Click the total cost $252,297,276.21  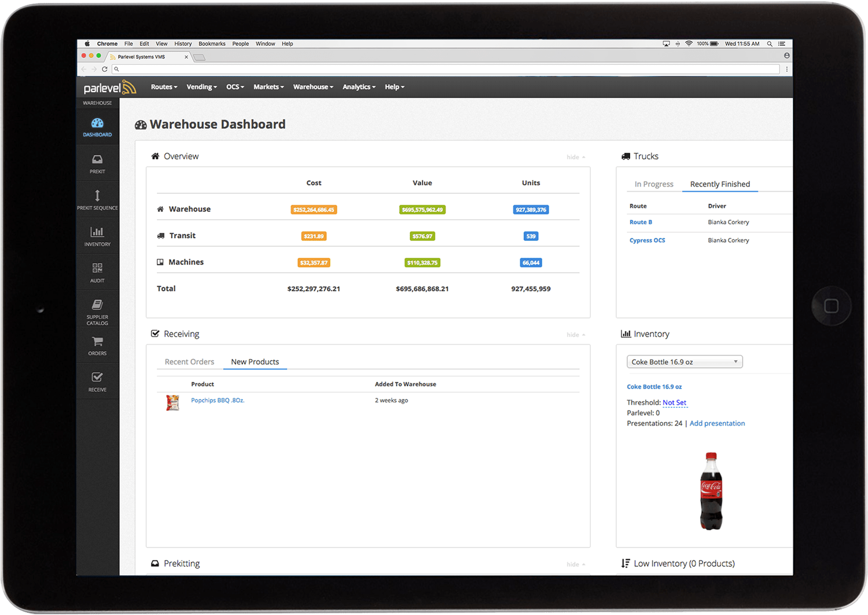click(x=314, y=289)
